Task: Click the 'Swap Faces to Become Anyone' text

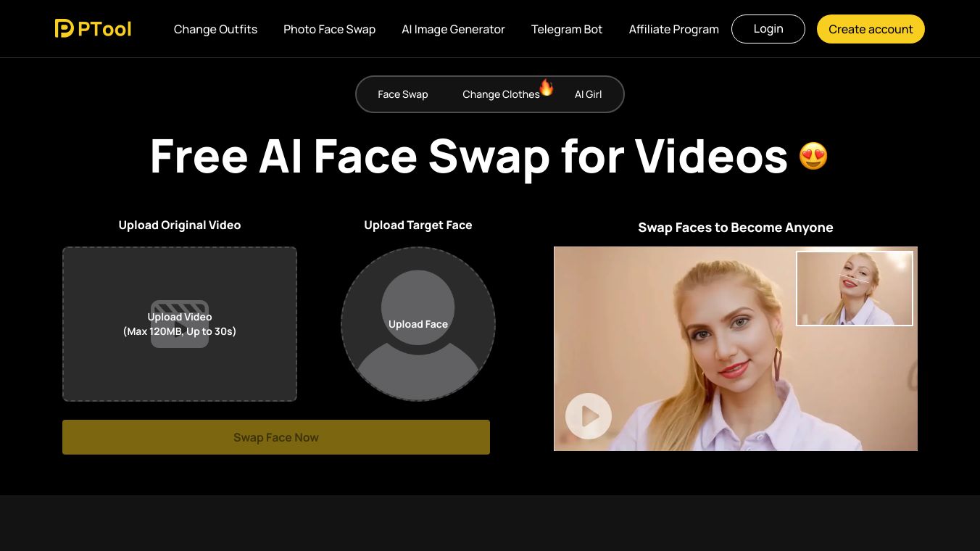Action: [x=736, y=228]
